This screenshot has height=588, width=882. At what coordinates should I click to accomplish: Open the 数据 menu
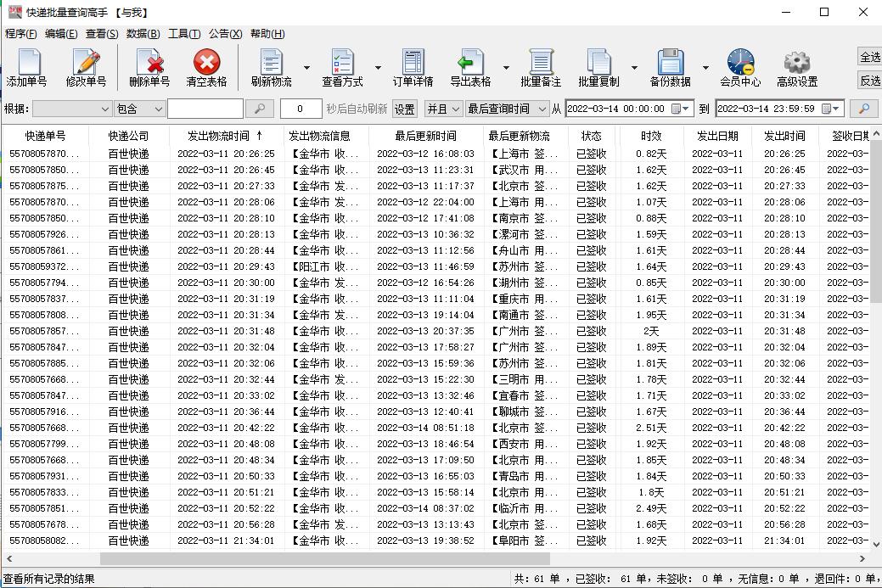(x=143, y=33)
